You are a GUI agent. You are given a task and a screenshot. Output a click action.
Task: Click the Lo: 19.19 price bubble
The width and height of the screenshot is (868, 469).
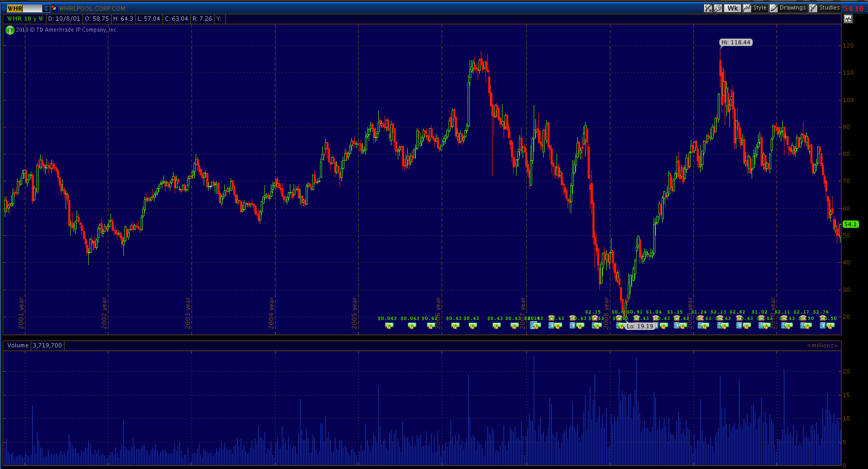click(x=640, y=326)
